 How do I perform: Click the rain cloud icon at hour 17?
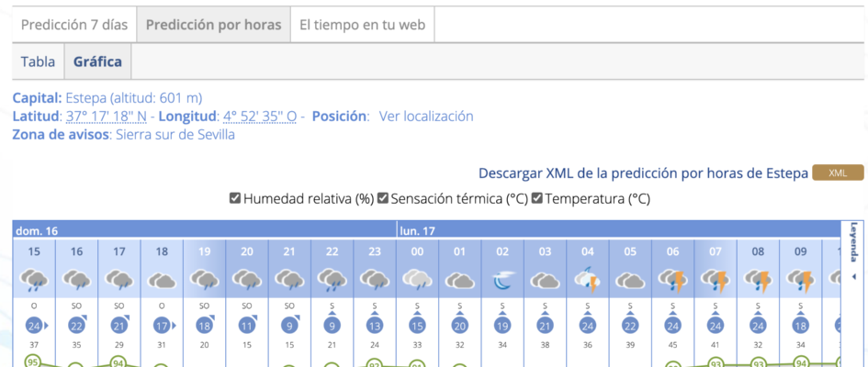(119, 280)
